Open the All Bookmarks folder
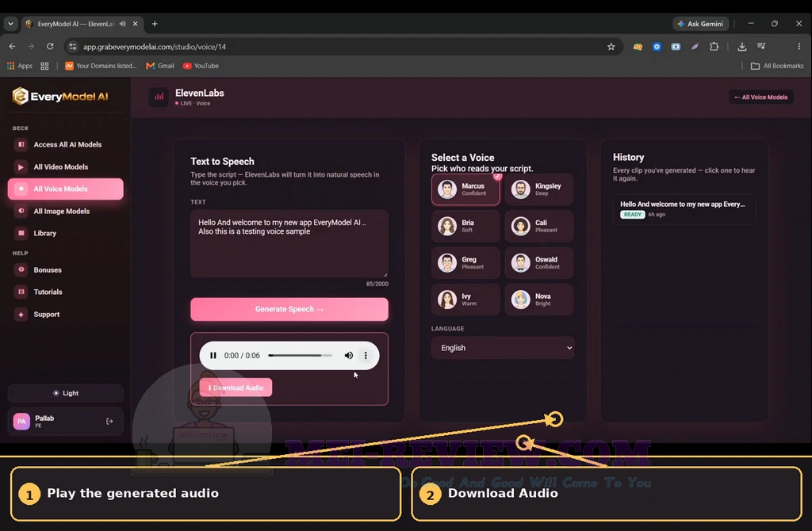Viewport: 812px width, 531px height. point(777,66)
